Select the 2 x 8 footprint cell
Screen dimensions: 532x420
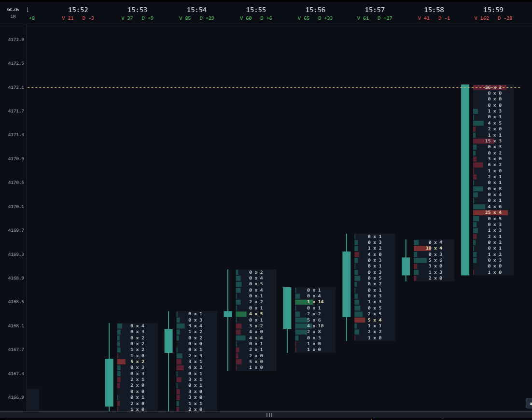coord(315,332)
